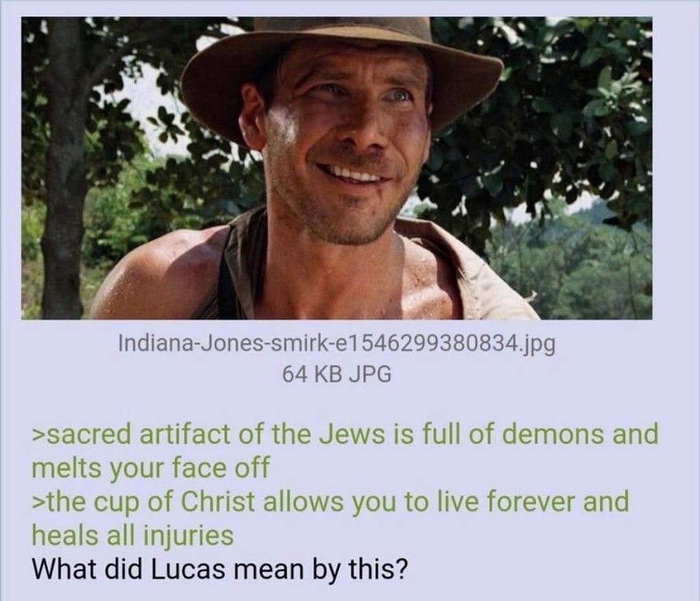The height and width of the screenshot is (601, 700).
Task: Click the 'melts your face off' greentext
Action: pos(150,467)
